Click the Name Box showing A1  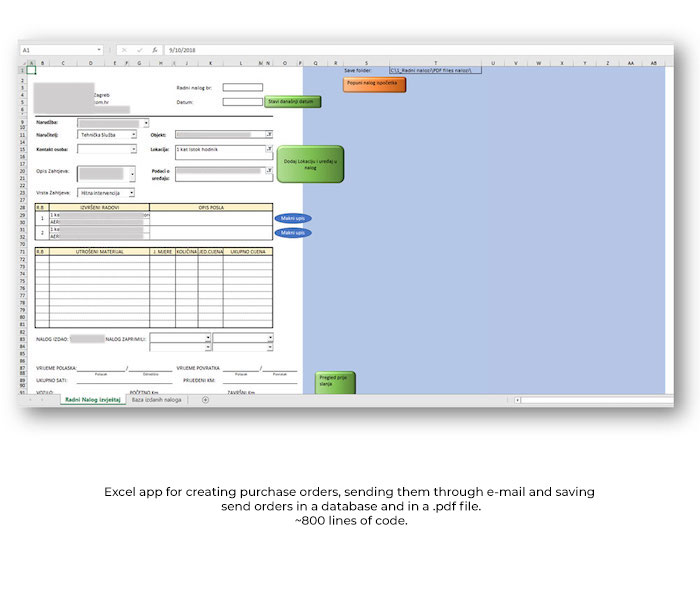58,50
